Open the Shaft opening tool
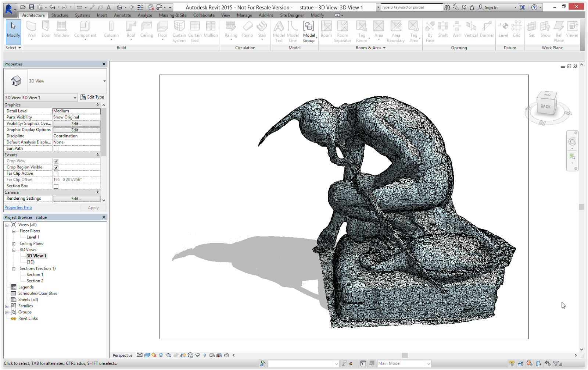This screenshot has width=588, height=370. pos(443,29)
